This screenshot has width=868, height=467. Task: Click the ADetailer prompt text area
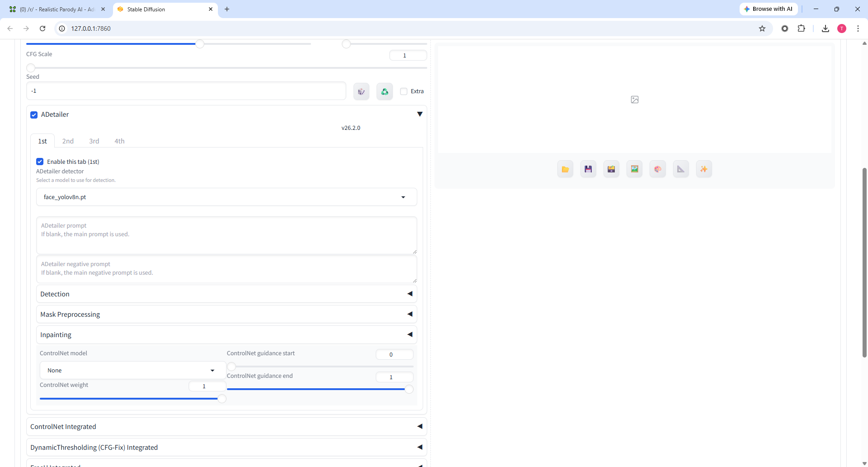click(x=226, y=235)
